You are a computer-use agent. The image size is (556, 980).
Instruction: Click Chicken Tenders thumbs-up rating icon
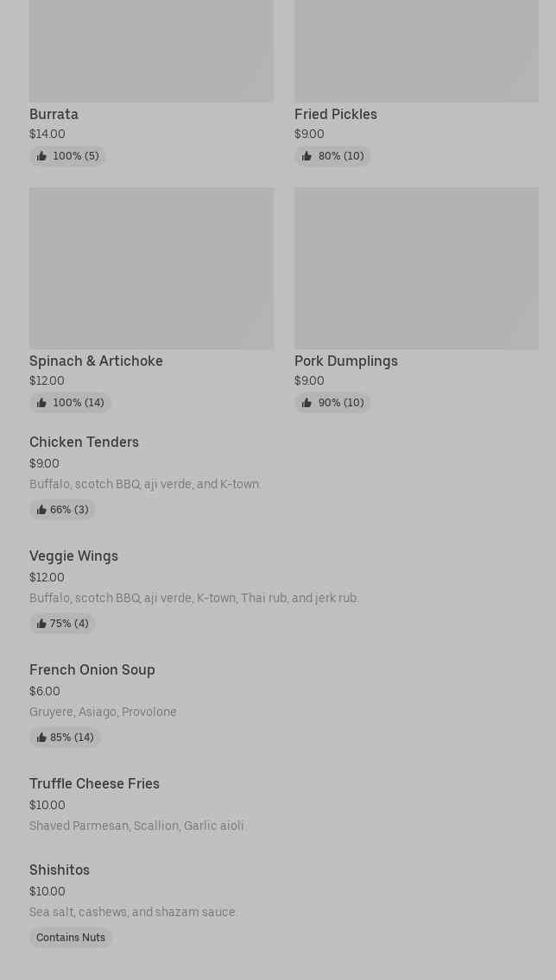pos(41,510)
